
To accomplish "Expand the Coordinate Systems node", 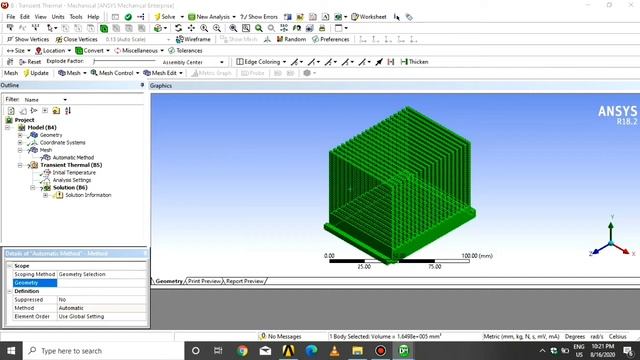I will click(20, 143).
